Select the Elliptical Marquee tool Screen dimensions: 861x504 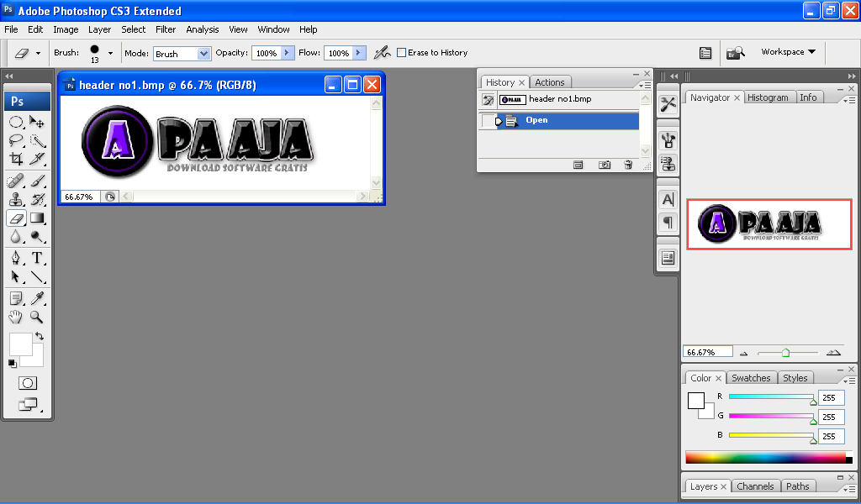point(16,122)
